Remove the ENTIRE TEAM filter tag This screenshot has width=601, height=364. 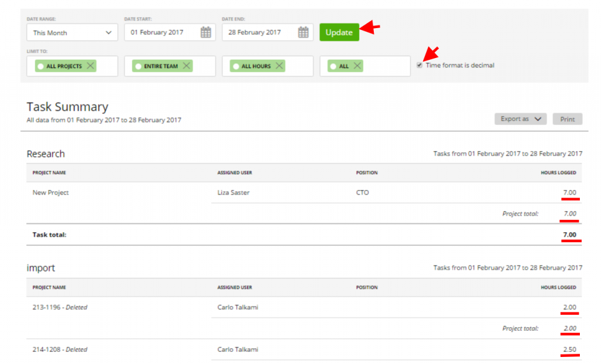[x=188, y=66]
